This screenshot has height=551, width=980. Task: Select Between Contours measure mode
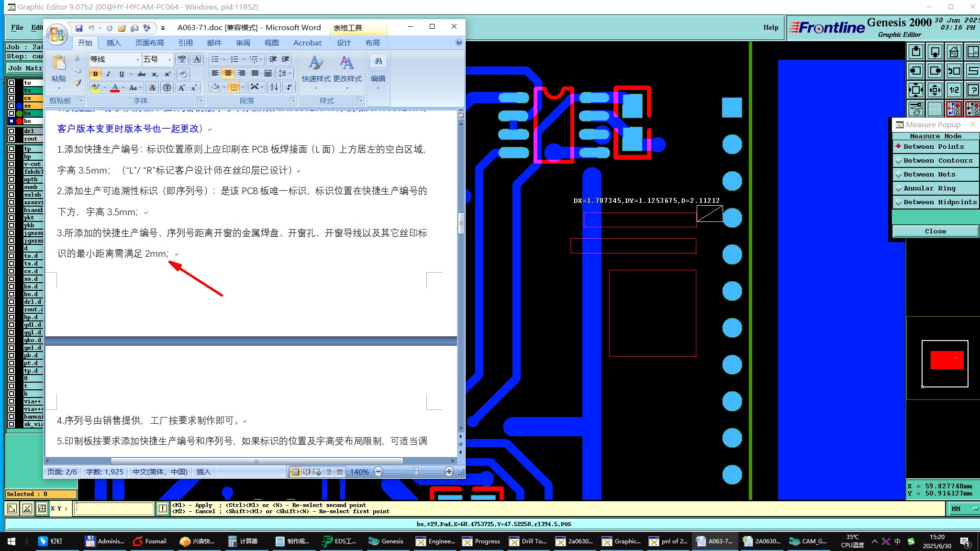pos(937,161)
